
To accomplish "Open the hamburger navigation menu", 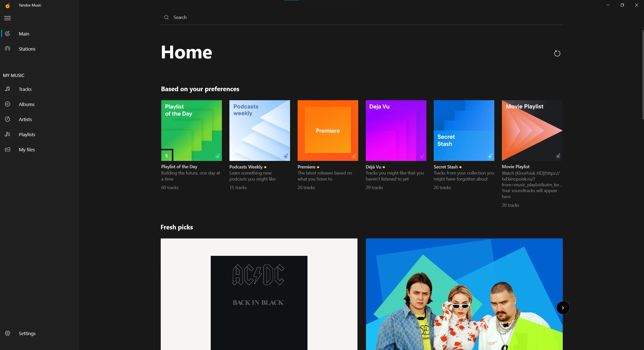I will 8,18.
